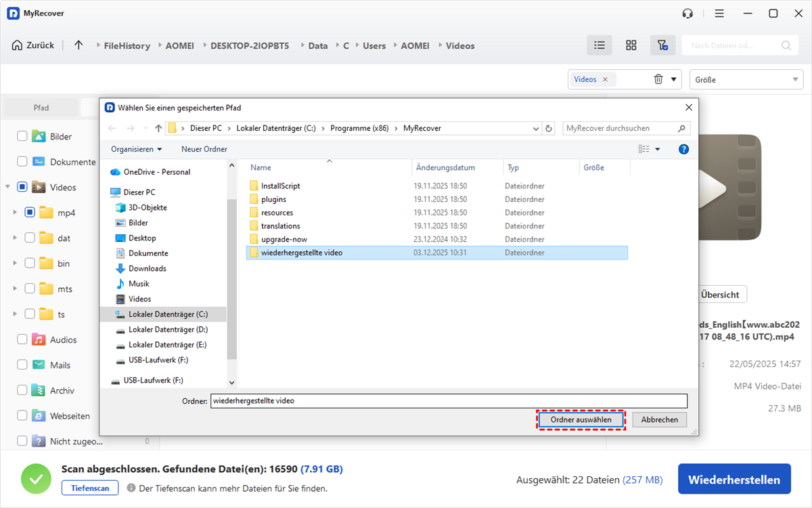Click the filter icon in toolbar
This screenshot has width=812, height=508.
pos(662,45)
